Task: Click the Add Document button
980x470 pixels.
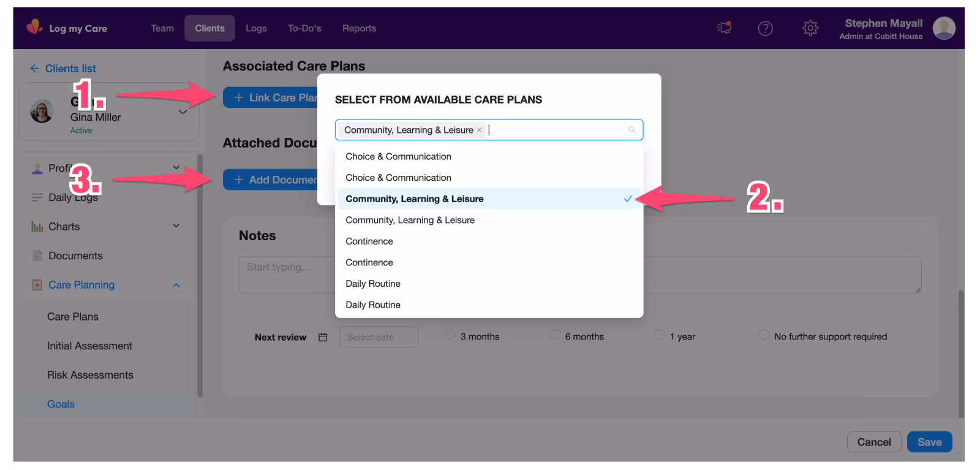Action: (x=270, y=180)
